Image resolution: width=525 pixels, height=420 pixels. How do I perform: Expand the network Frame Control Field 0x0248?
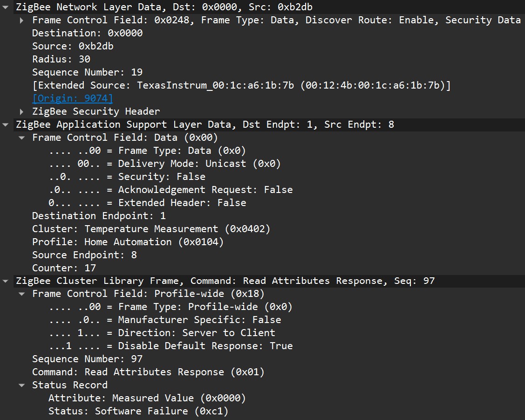(x=22, y=21)
